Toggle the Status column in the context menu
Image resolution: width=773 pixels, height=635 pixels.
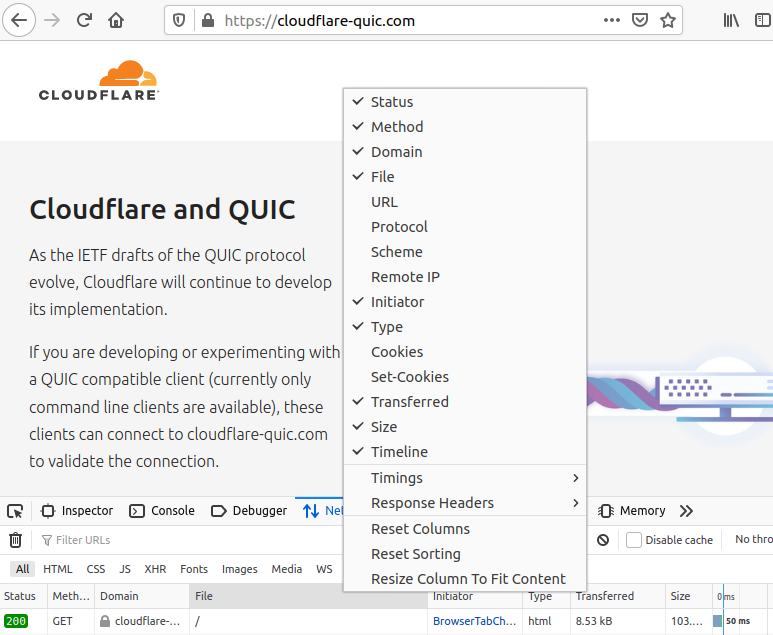(465, 102)
